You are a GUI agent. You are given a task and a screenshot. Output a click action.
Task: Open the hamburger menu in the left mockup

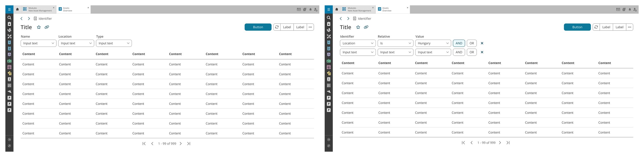9,10
